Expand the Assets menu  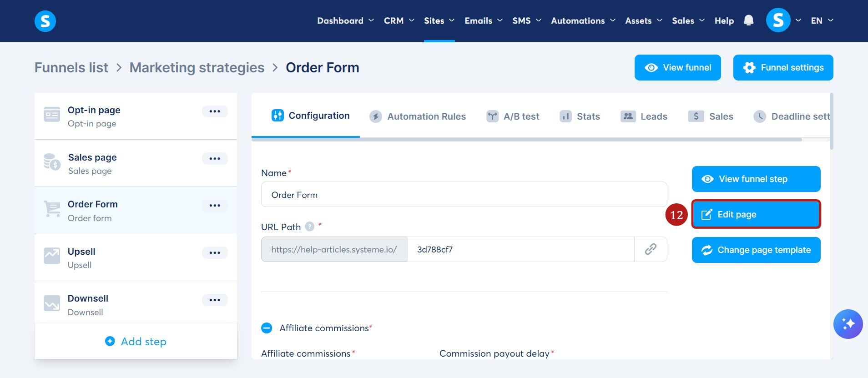click(644, 20)
